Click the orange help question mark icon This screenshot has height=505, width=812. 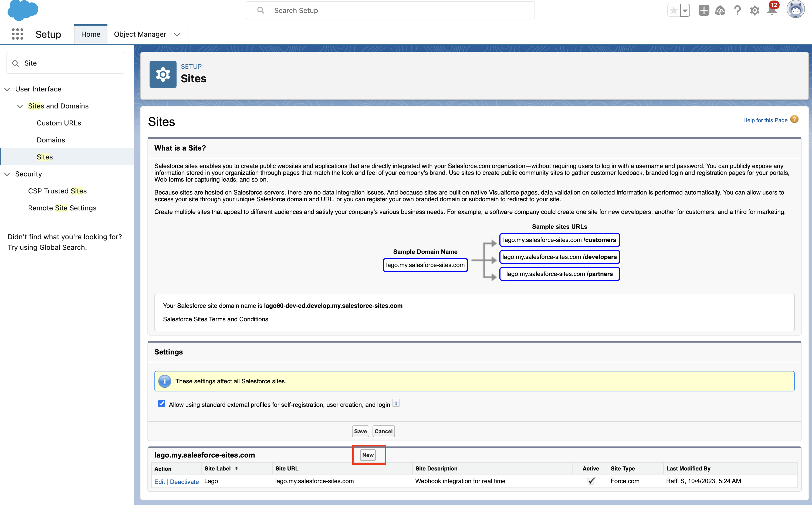click(794, 119)
